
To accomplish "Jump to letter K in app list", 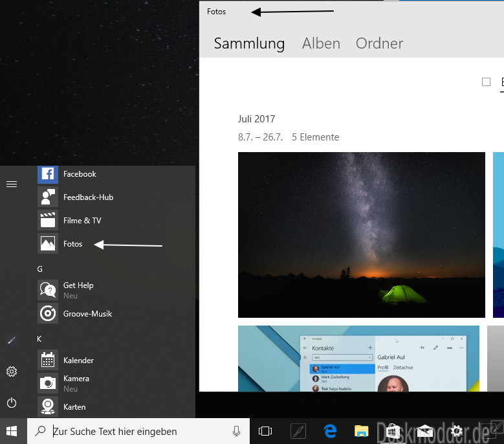I will [39, 339].
